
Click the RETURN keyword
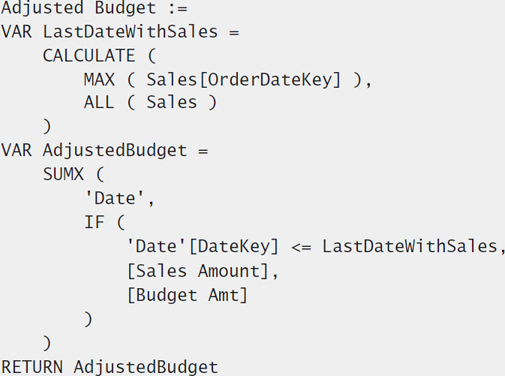click(x=32, y=367)
